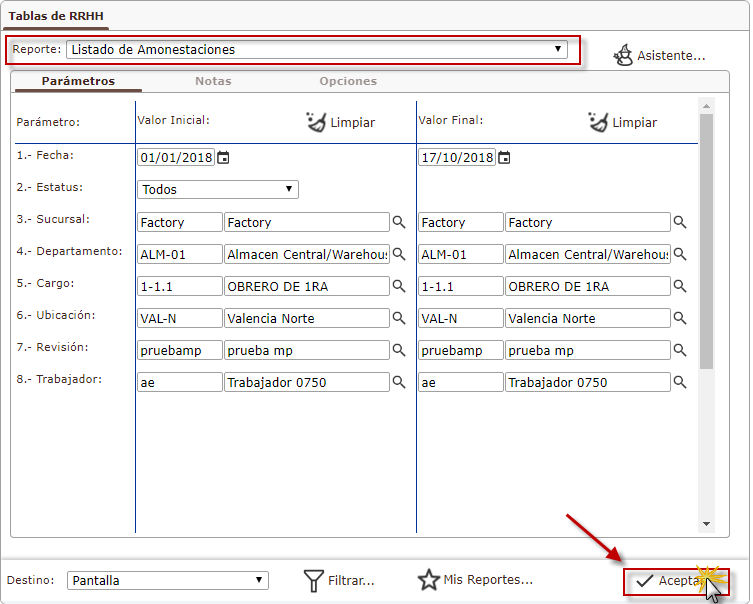Open calendar picker for initial Fecha
Image resolution: width=753 pixels, height=604 pixels.
(x=224, y=158)
